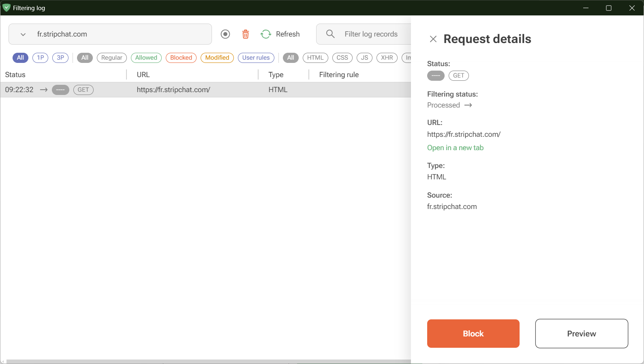644x364 pixels.
Task: Click the Preview button
Action: tap(581, 334)
